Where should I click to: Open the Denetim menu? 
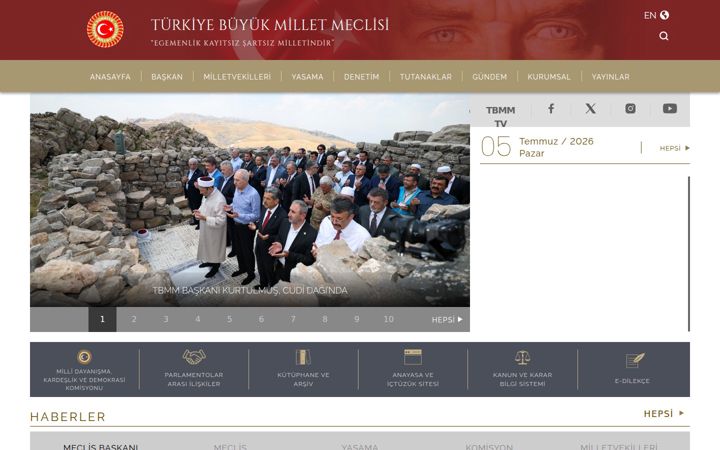(x=361, y=77)
